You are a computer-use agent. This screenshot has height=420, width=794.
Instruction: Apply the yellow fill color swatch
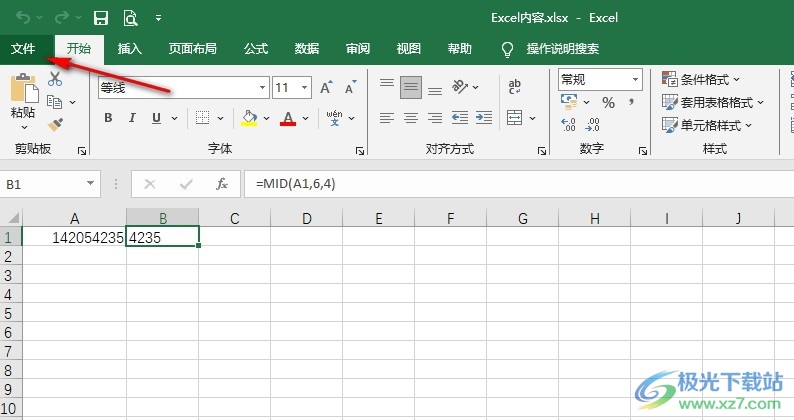[250, 118]
